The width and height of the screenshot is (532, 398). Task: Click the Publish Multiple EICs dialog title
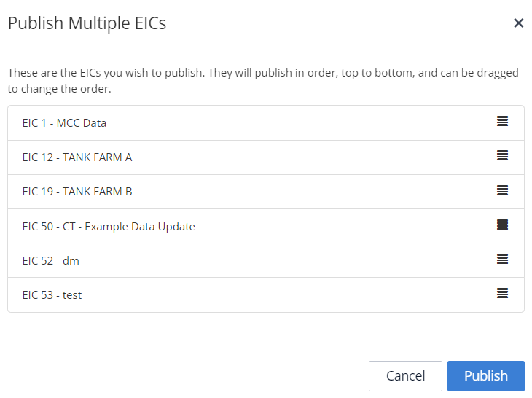[87, 23]
